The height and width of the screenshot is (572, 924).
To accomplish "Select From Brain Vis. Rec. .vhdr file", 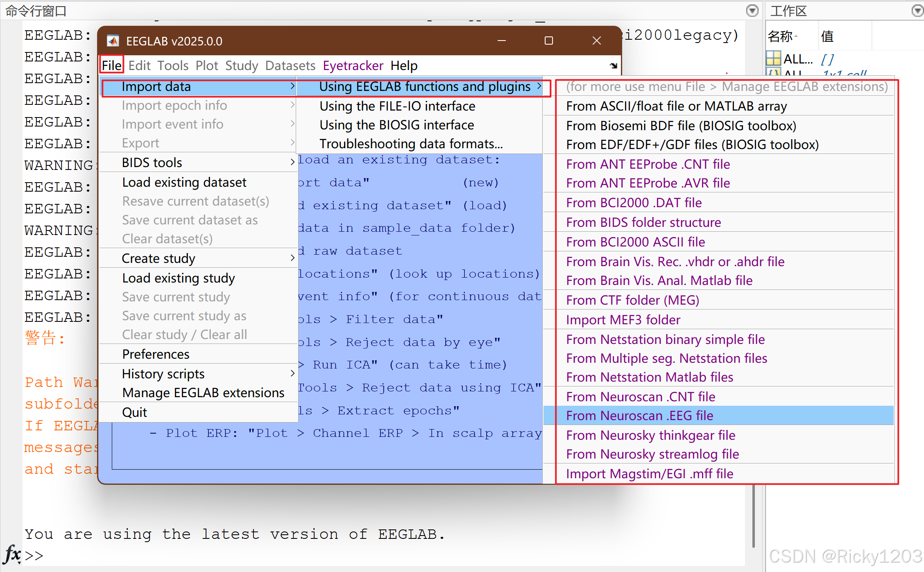I will 675,262.
